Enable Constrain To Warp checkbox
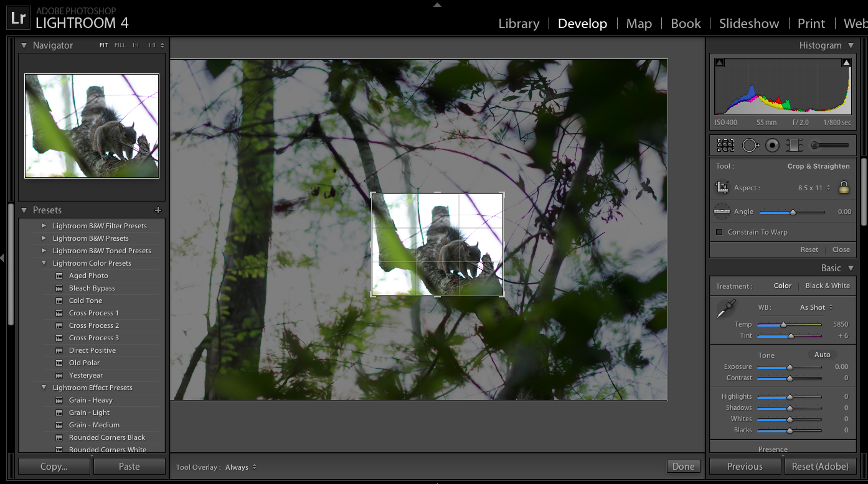 (719, 232)
